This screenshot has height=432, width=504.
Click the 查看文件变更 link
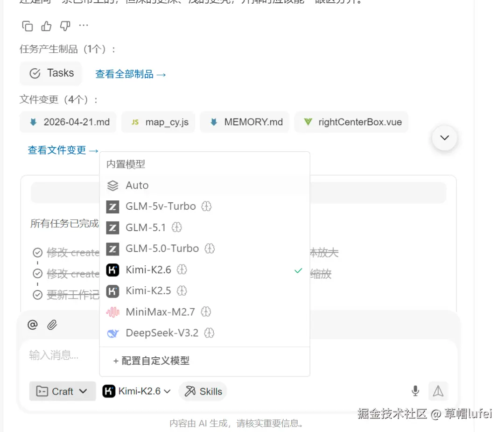(x=63, y=150)
